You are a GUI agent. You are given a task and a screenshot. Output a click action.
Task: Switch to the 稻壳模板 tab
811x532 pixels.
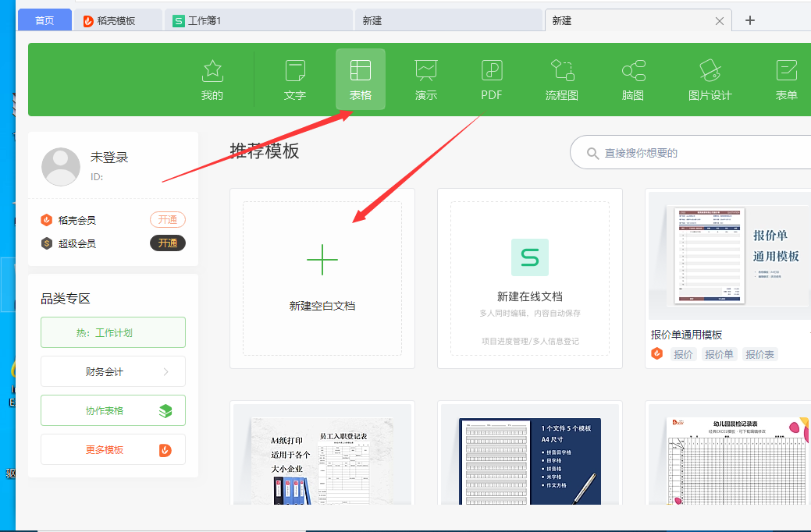click(x=118, y=21)
